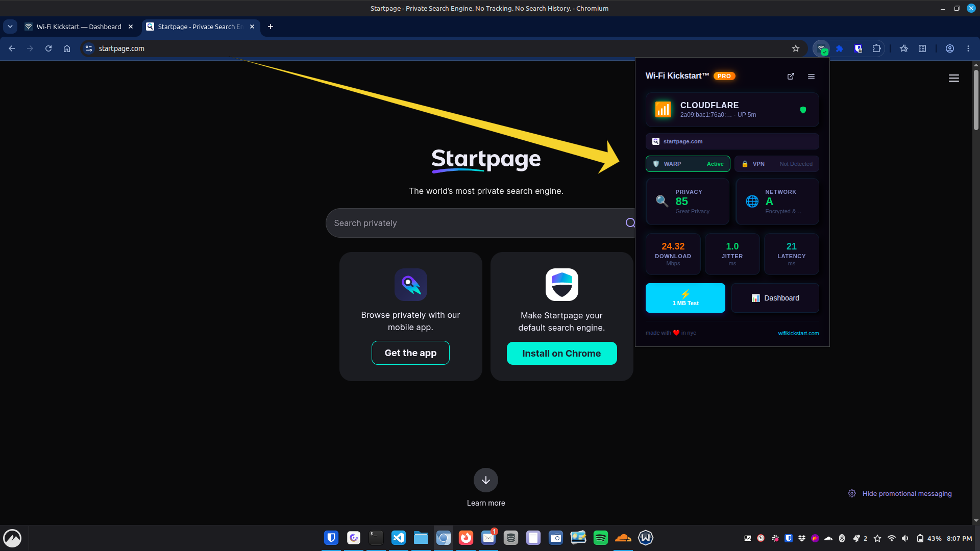Screen dimensions: 980x551
Task: Bookmark this page with the address bar star
Action: point(796,48)
